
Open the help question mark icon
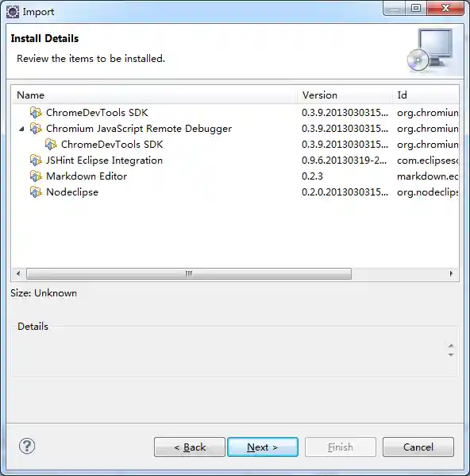[x=27, y=446]
